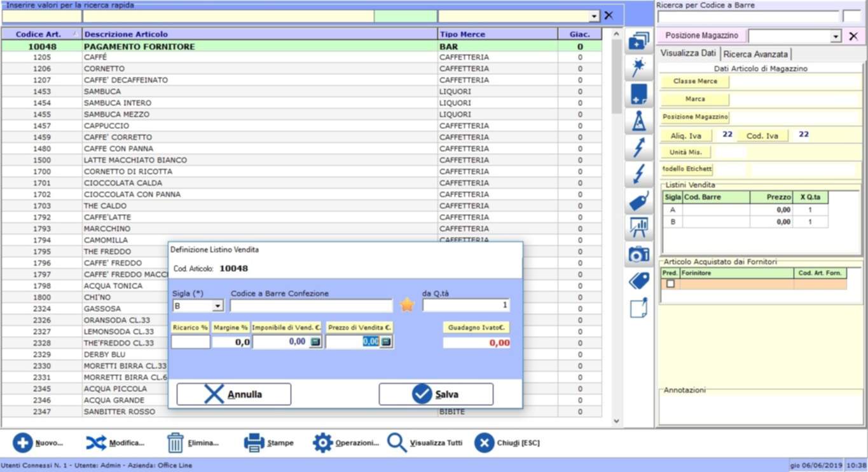Viewport: 868px width, 472px height.
Task: Toggle the Pred. checkbox in Fornitore table
Action: [670, 284]
